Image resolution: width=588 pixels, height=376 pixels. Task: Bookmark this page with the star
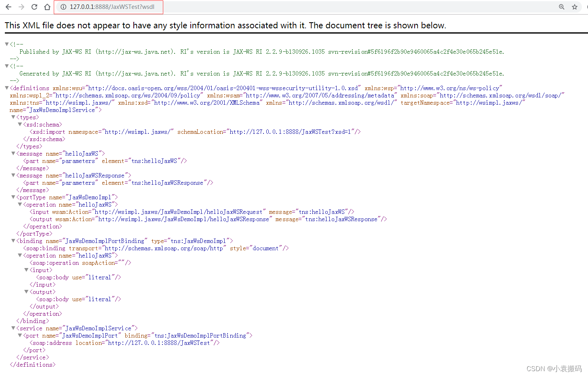[575, 7]
